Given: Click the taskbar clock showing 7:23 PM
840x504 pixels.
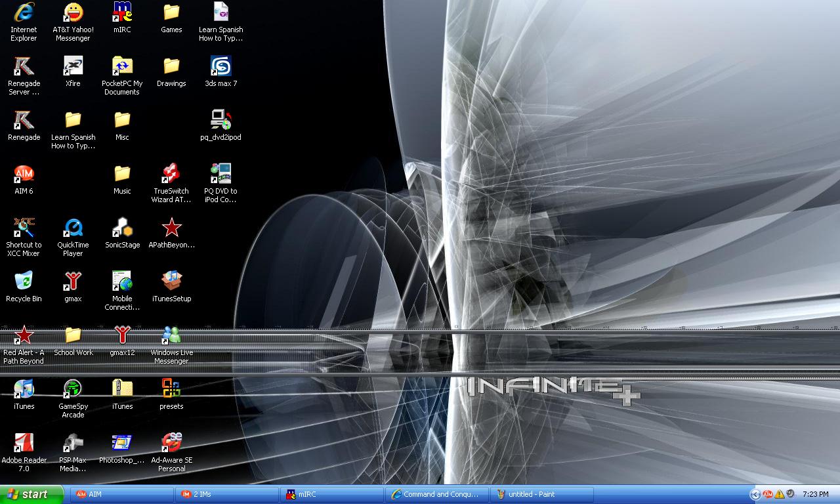Looking at the screenshot, I should coord(815,494).
